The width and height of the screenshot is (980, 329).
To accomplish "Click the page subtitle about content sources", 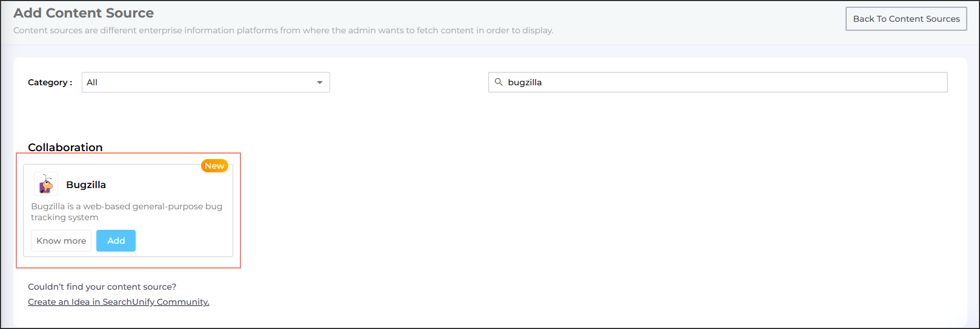I will (283, 30).
